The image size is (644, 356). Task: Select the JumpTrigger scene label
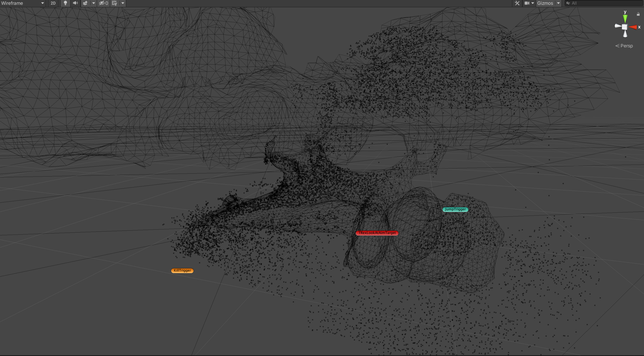click(x=455, y=209)
